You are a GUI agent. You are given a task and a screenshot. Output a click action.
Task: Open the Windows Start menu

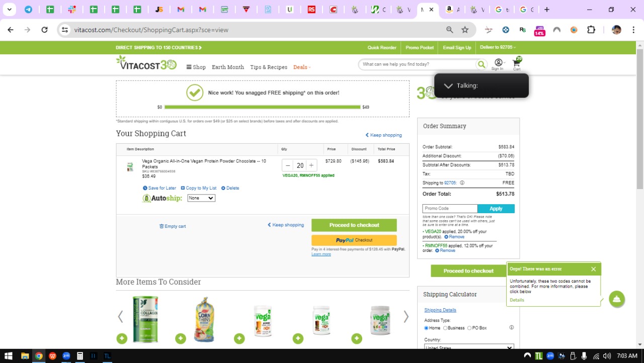(8, 356)
